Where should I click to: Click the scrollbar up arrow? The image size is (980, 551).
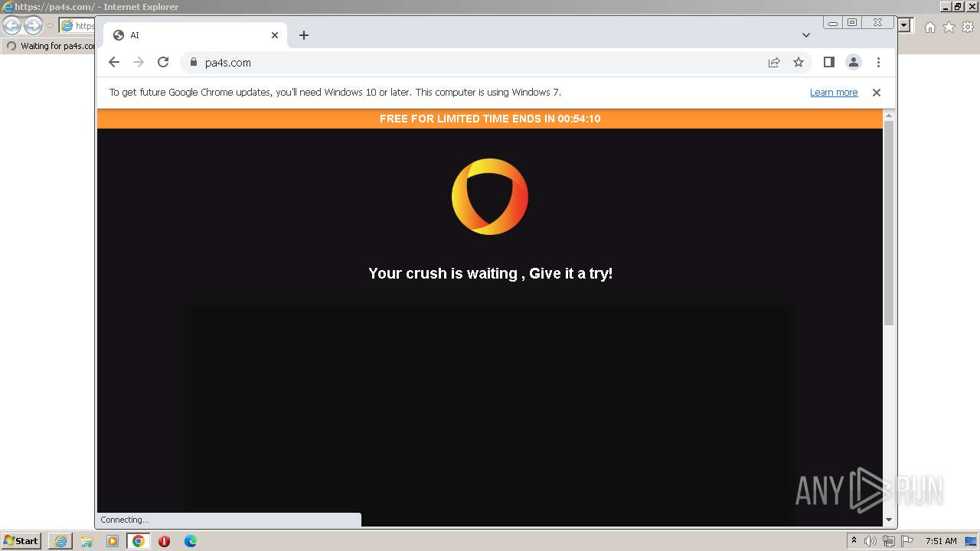click(x=889, y=116)
